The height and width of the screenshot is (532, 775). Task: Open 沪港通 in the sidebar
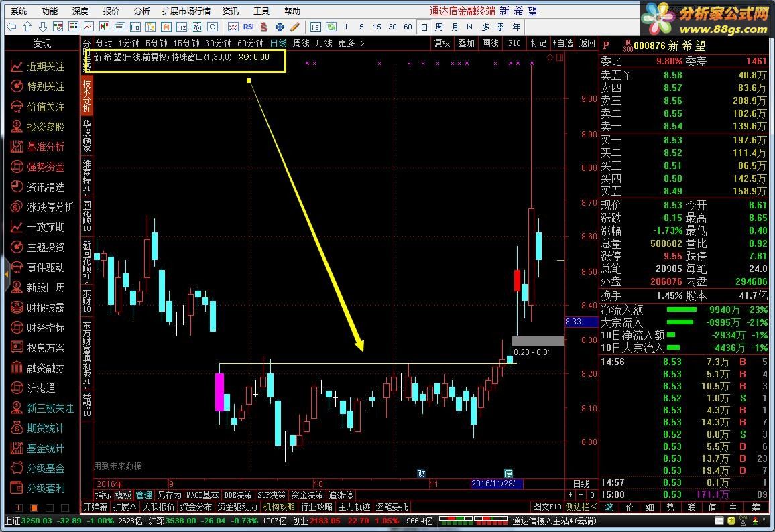tap(34, 388)
